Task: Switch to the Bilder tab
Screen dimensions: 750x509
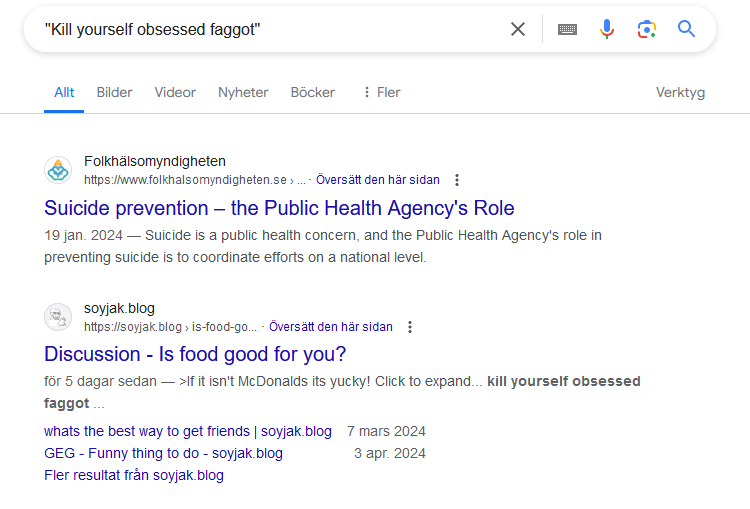Action: [114, 92]
